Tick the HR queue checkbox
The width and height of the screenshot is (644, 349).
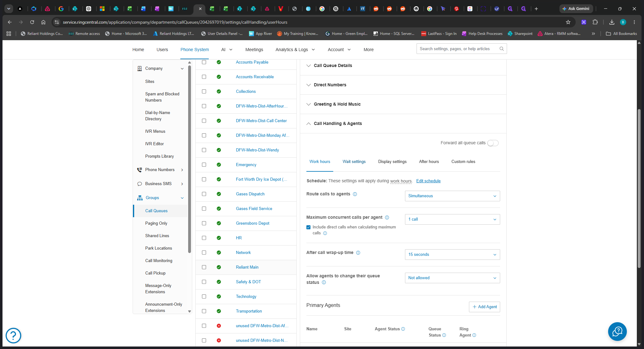pos(204,238)
